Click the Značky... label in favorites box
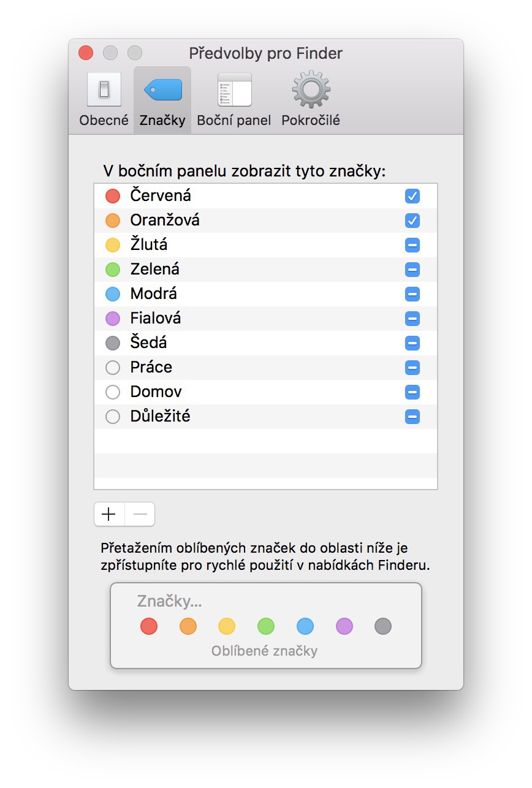The height and width of the screenshot is (788, 532). click(x=170, y=601)
